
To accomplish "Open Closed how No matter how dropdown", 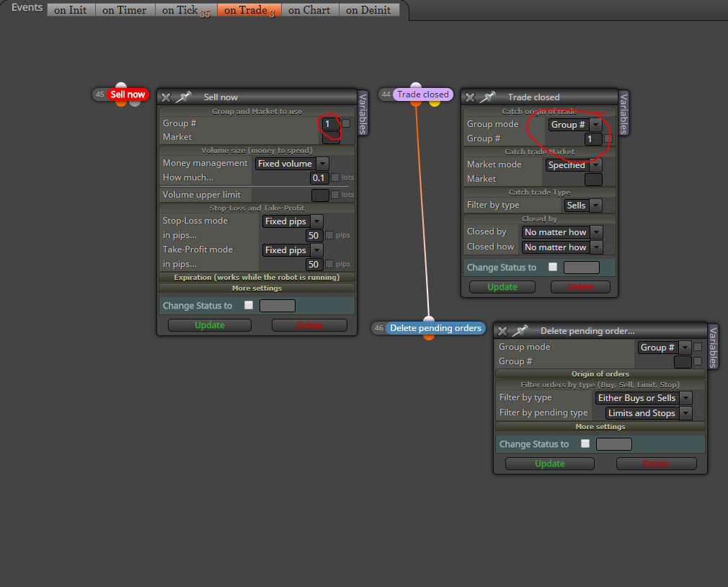I will 562,247.
